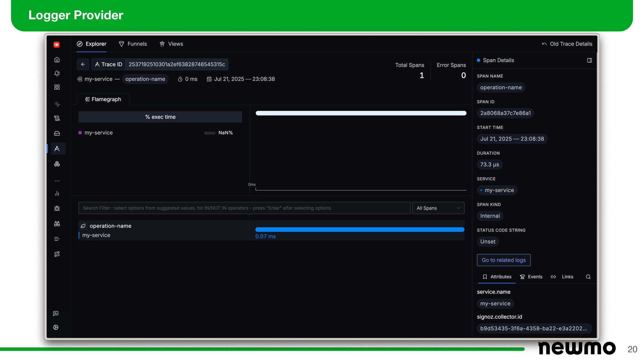This screenshot has height=362, width=644.
Task: Select the active Traces icon in sidebar
Action: (57, 148)
